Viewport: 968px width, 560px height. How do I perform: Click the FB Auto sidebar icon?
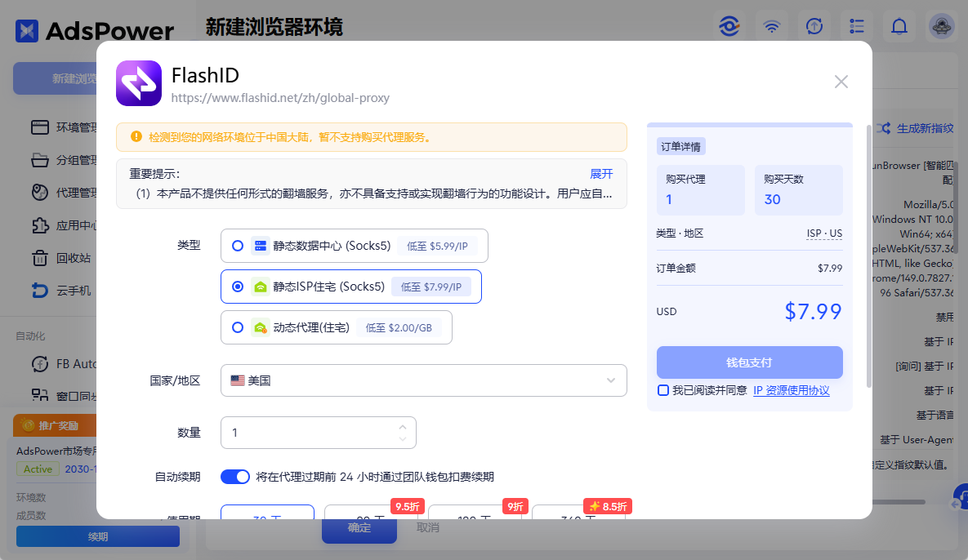pyautogui.click(x=40, y=364)
